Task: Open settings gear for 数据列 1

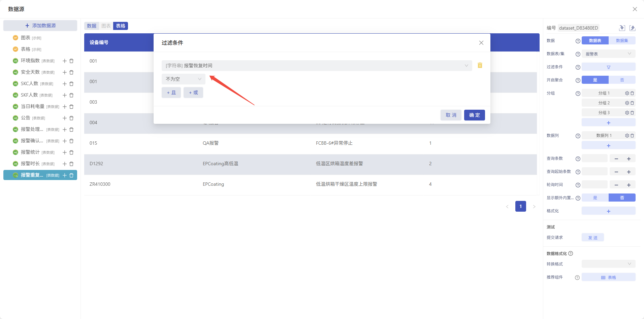Action: 627,136
